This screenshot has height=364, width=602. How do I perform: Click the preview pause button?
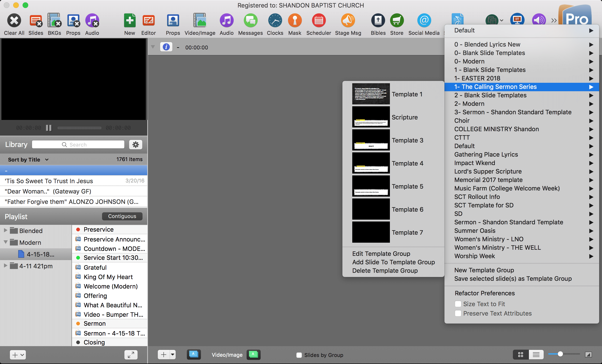49,128
